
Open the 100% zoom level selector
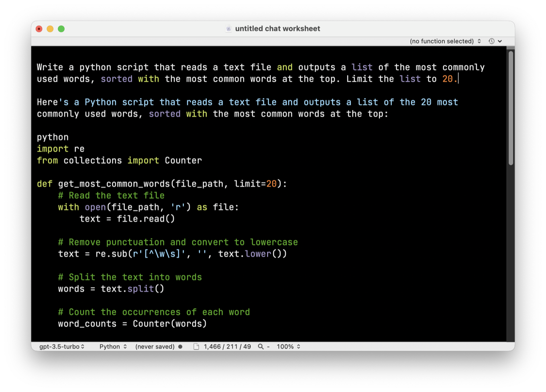tap(287, 346)
